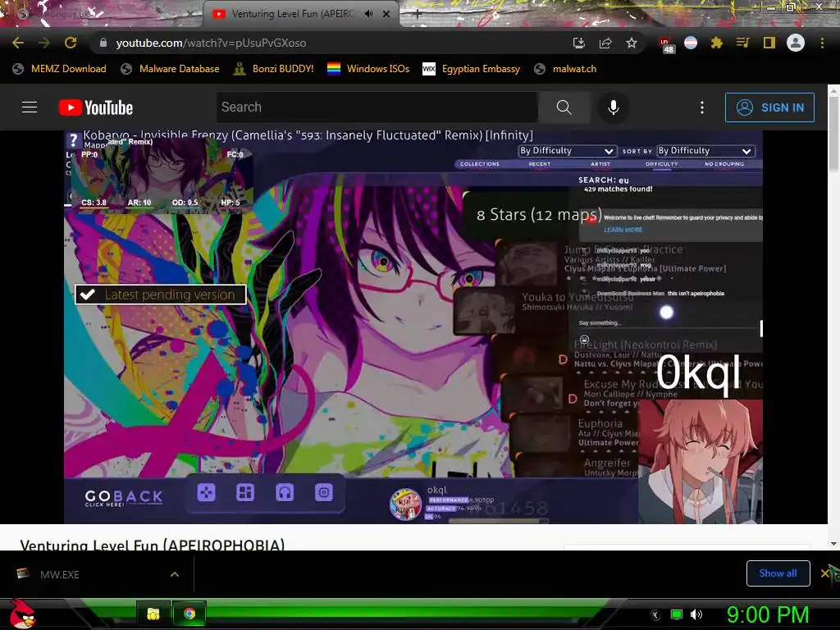Mute the tab via its speaker icon

[x=368, y=14]
